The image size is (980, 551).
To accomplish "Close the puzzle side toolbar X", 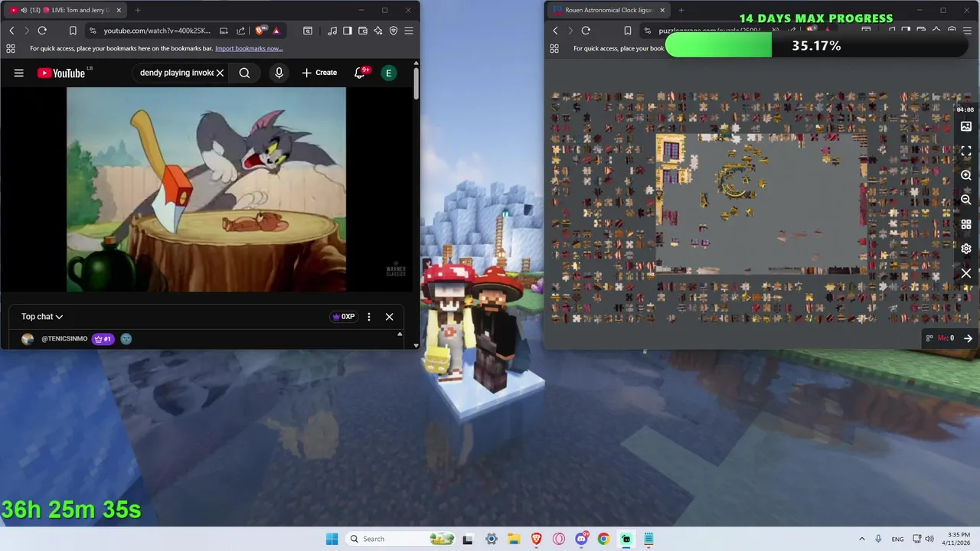I will [966, 273].
